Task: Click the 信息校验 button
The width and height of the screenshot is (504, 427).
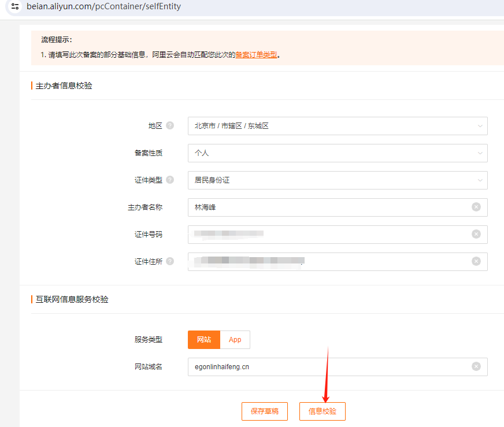Action: coord(322,411)
